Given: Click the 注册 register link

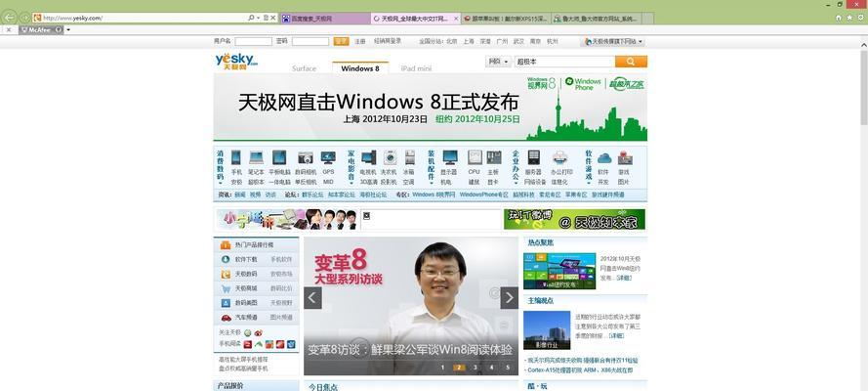Looking at the screenshot, I should [360, 41].
